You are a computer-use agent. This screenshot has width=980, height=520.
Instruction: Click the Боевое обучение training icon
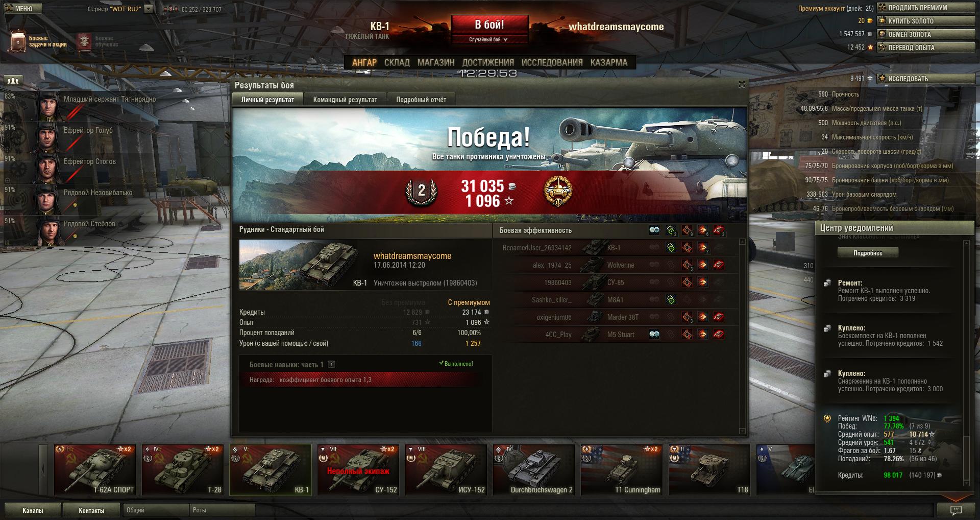coord(84,42)
